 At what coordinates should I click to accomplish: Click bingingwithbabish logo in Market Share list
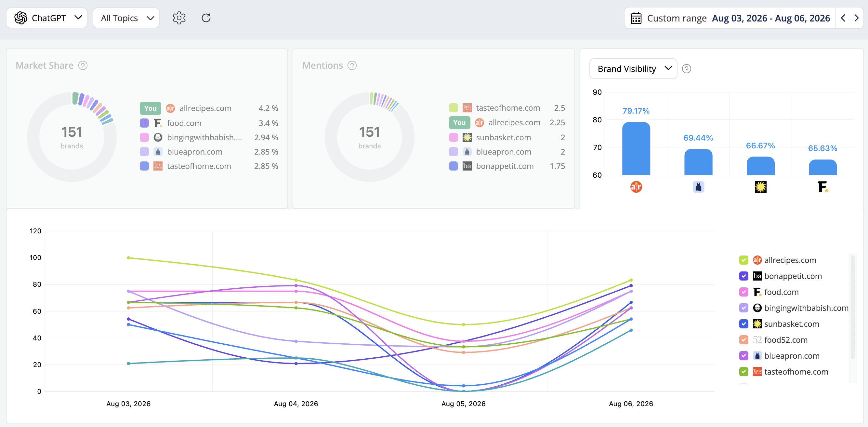tap(158, 137)
